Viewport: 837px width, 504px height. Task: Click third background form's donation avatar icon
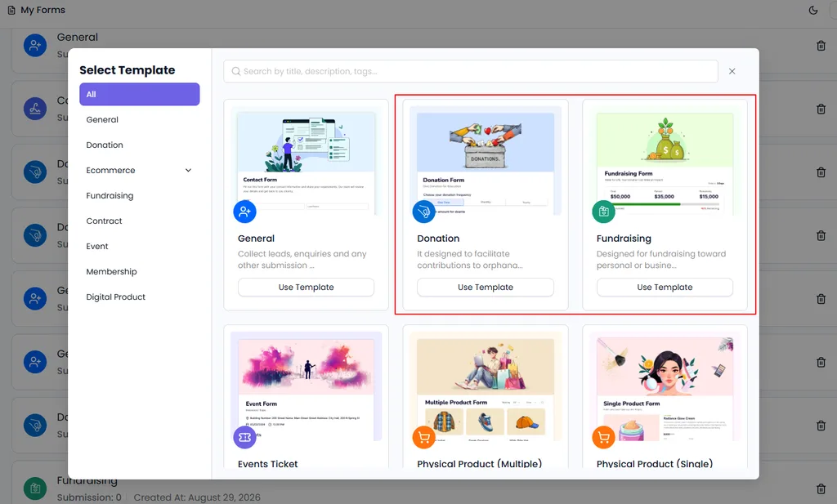point(35,172)
